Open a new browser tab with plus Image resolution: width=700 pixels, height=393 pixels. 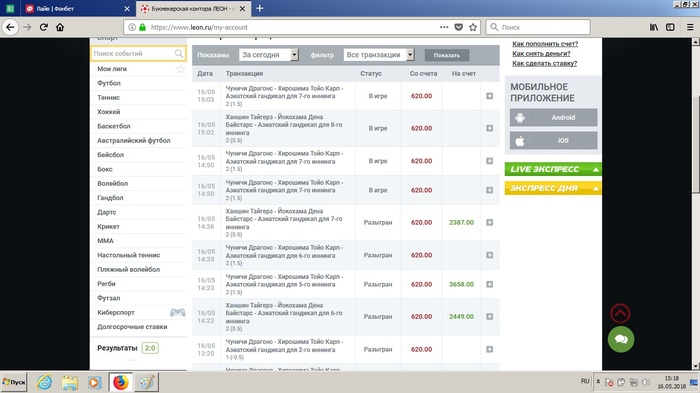pos(259,8)
